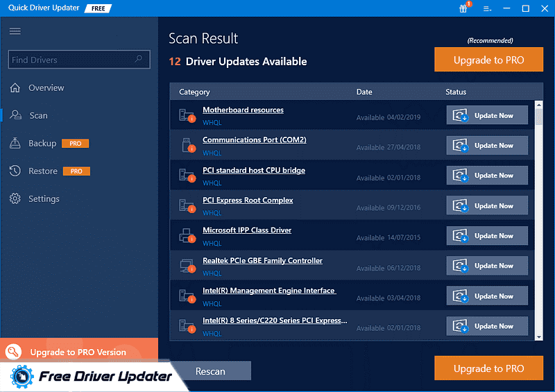Click the date 14/07/2015 for Microsoft IPP

[404, 237]
